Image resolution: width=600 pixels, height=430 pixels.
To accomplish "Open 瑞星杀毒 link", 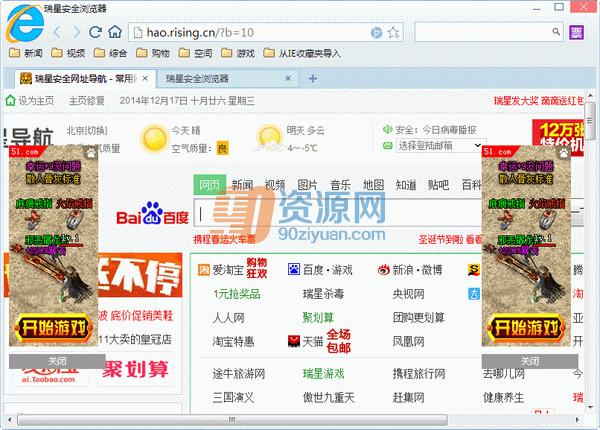I will point(323,294).
